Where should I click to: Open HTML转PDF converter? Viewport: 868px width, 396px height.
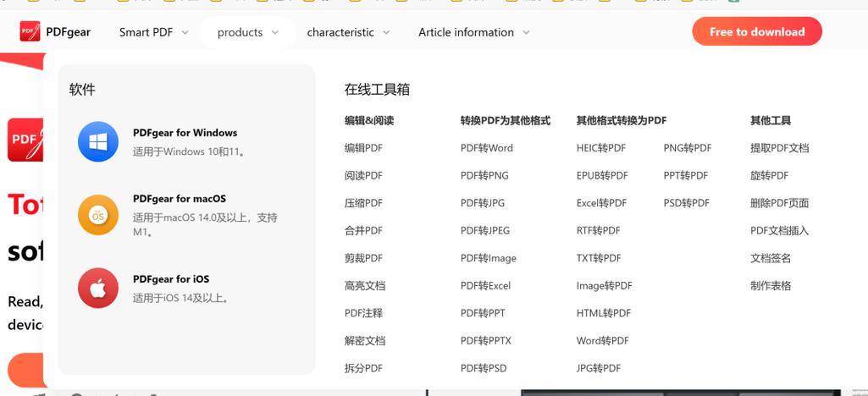point(604,313)
